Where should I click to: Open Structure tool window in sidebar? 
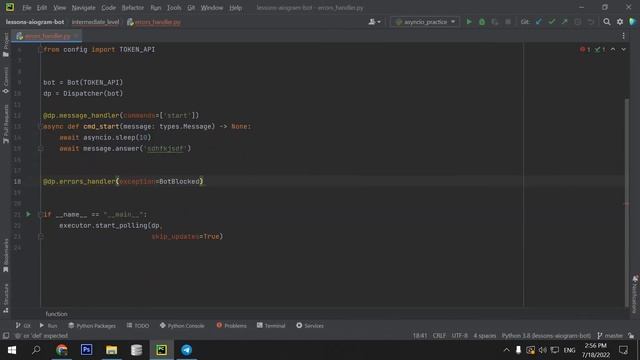6,298
